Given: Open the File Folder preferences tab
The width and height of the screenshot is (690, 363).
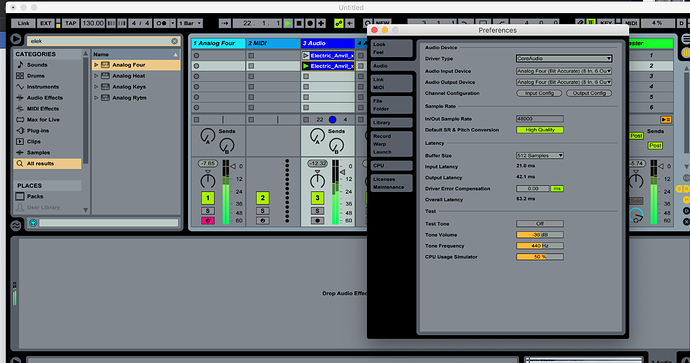Looking at the screenshot, I should [x=391, y=105].
